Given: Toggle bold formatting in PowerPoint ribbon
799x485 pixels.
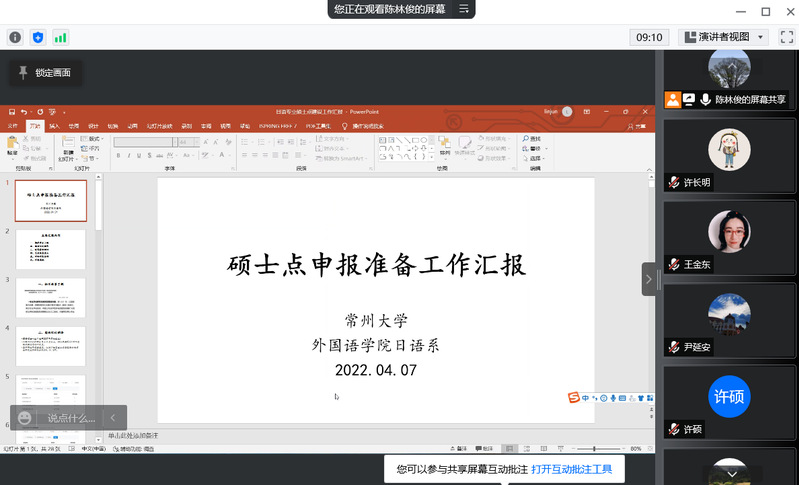Looking at the screenshot, I should [118, 157].
